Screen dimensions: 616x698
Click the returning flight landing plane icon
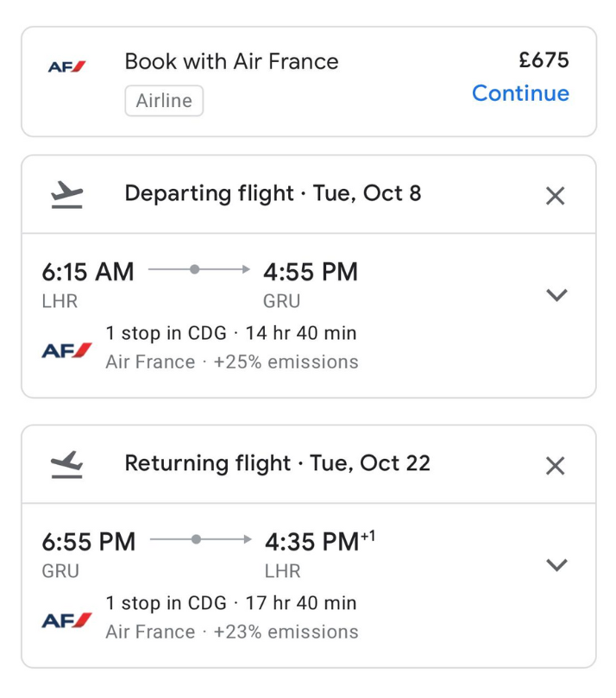pyautogui.click(x=66, y=464)
